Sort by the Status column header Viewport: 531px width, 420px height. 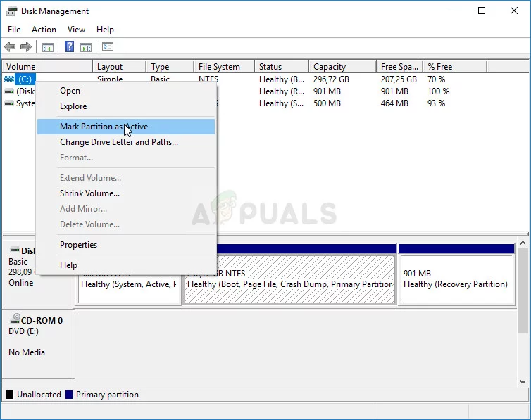tap(282, 67)
